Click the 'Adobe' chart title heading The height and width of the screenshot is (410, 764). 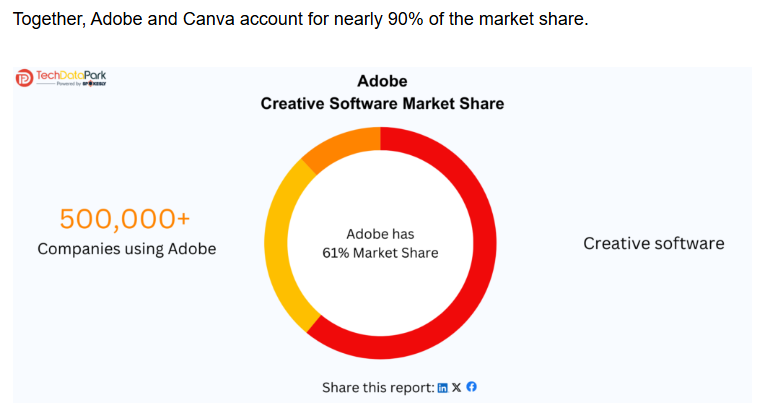[x=382, y=81]
